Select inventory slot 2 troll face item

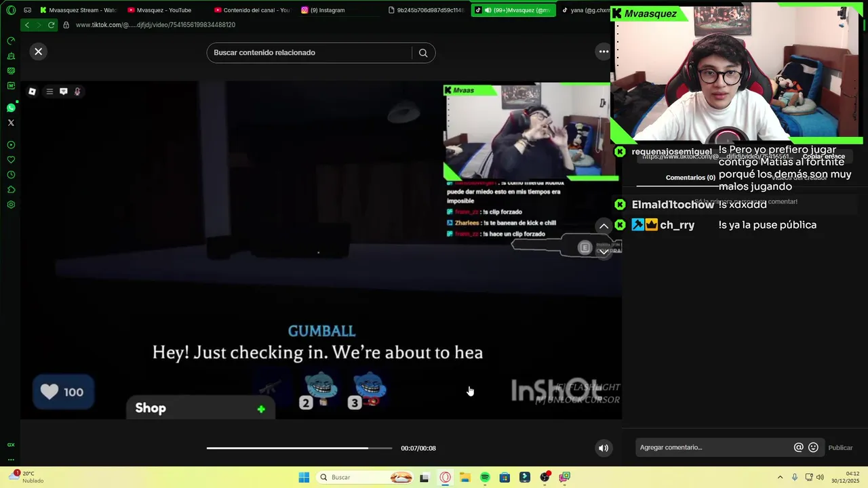pos(319,390)
